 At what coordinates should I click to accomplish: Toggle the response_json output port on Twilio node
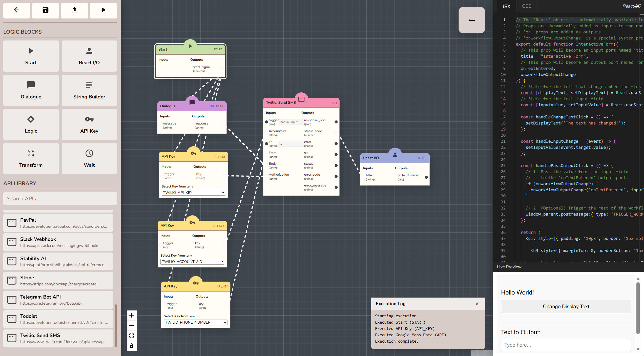(x=336, y=122)
